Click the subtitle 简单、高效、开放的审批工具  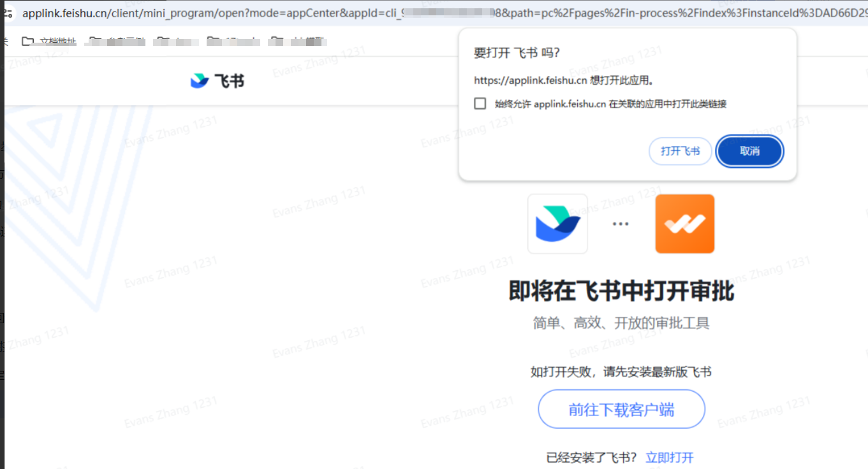point(621,323)
